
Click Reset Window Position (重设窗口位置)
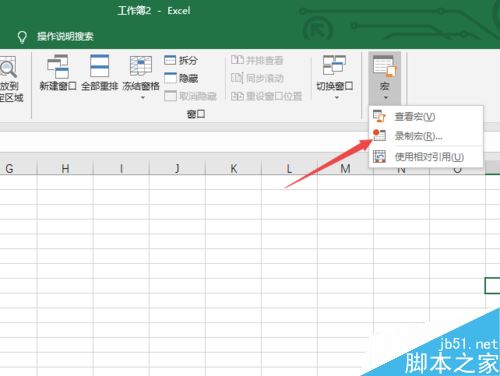click(x=266, y=96)
